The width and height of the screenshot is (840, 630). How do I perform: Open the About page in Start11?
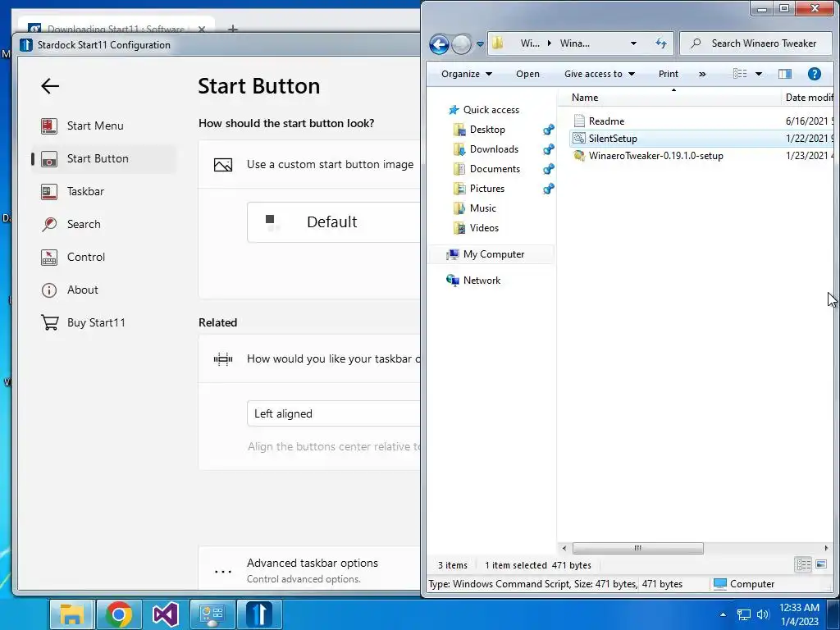click(103, 290)
